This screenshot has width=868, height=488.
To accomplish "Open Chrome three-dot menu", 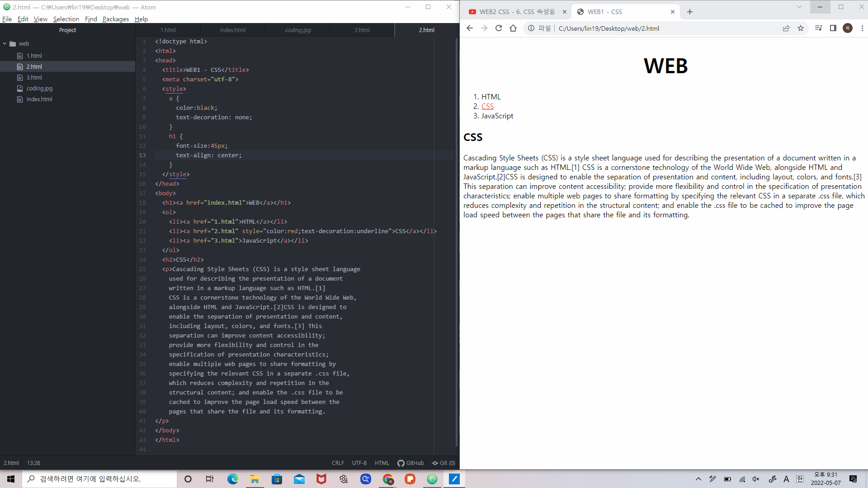I will point(862,28).
